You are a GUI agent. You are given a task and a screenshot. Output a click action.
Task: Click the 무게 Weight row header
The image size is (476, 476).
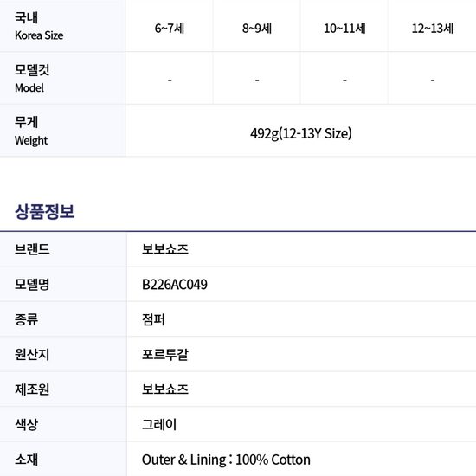pos(62,131)
